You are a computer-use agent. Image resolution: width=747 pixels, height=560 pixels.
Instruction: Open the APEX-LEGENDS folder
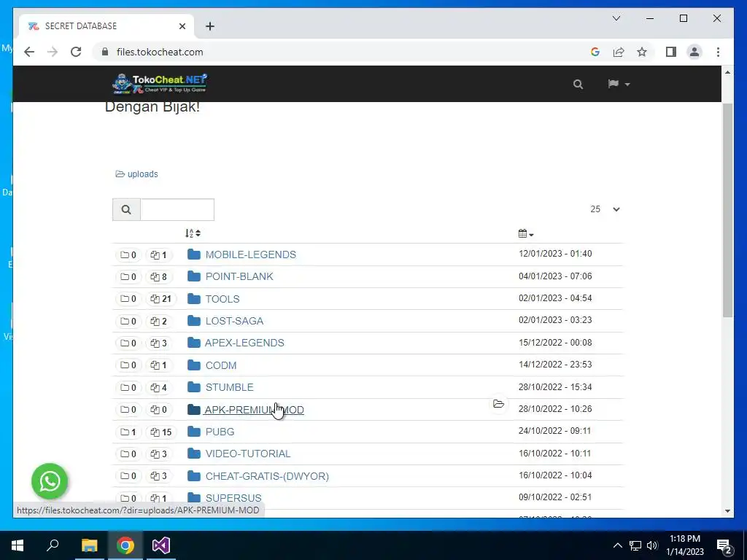(244, 343)
